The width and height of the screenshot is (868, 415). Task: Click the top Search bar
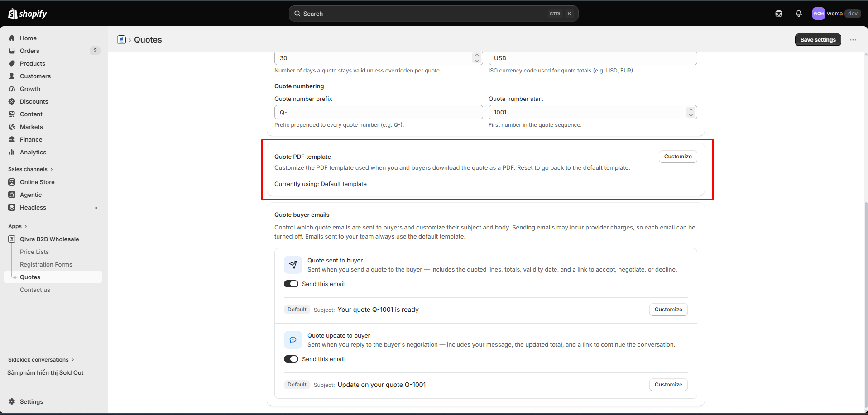[x=433, y=14]
